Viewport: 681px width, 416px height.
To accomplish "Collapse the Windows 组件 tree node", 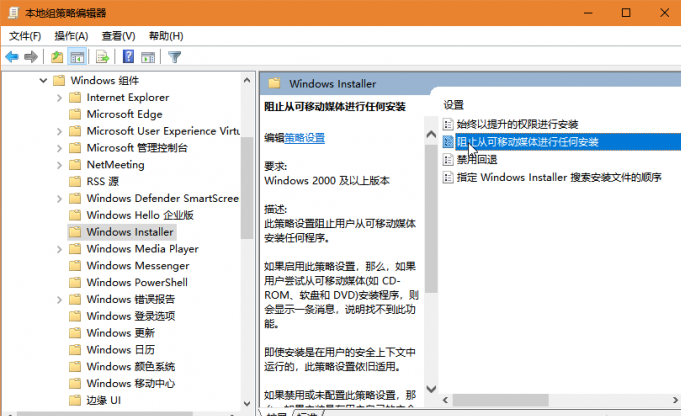I will tap(43, 80).
